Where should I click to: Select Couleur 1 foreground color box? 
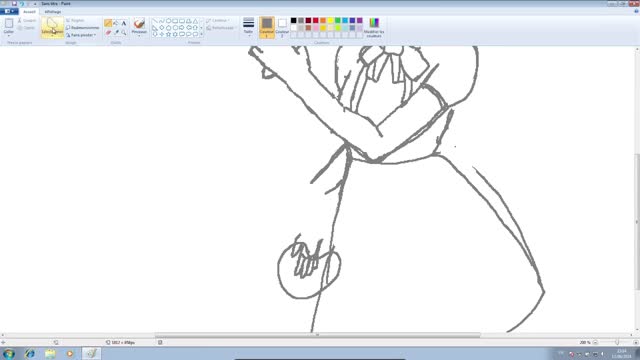(267, 27)
